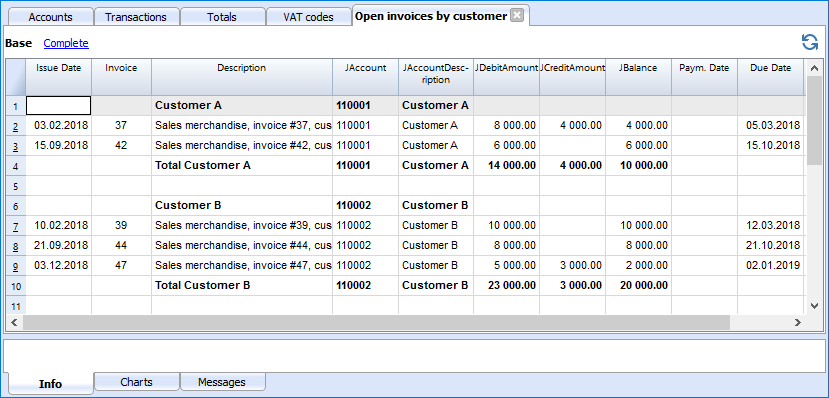Click the horizontal scrollbar thumb
This screenshot has height=398, width=829.
(376, 322)
